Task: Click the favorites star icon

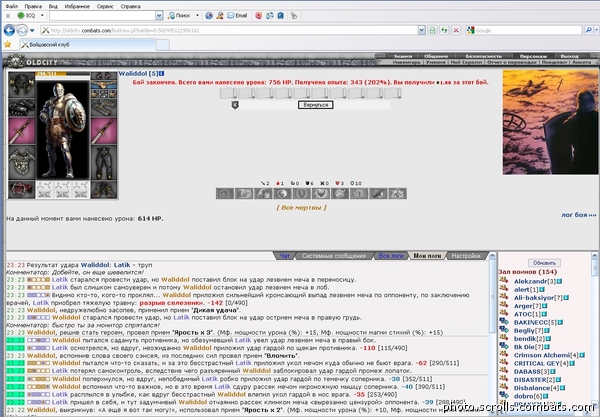Action: 8,44
